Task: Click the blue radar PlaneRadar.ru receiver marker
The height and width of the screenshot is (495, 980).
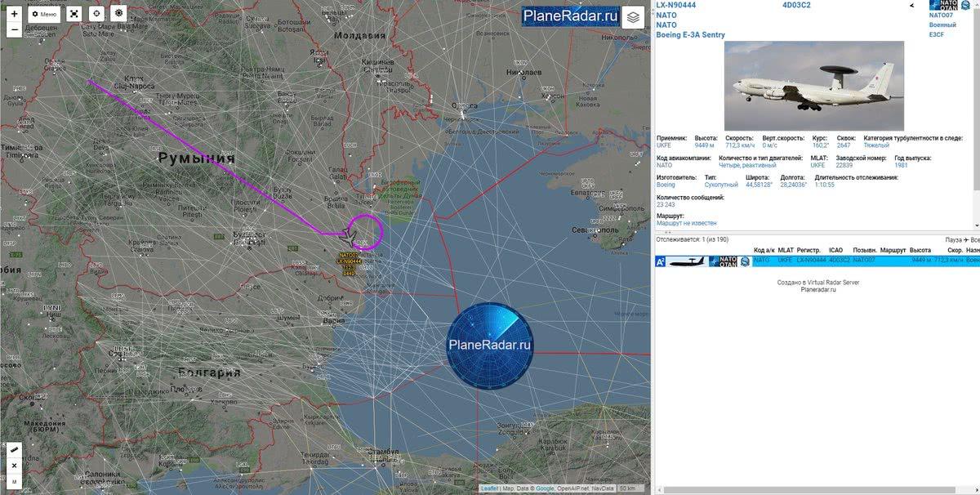Action: tap(489, 344)
